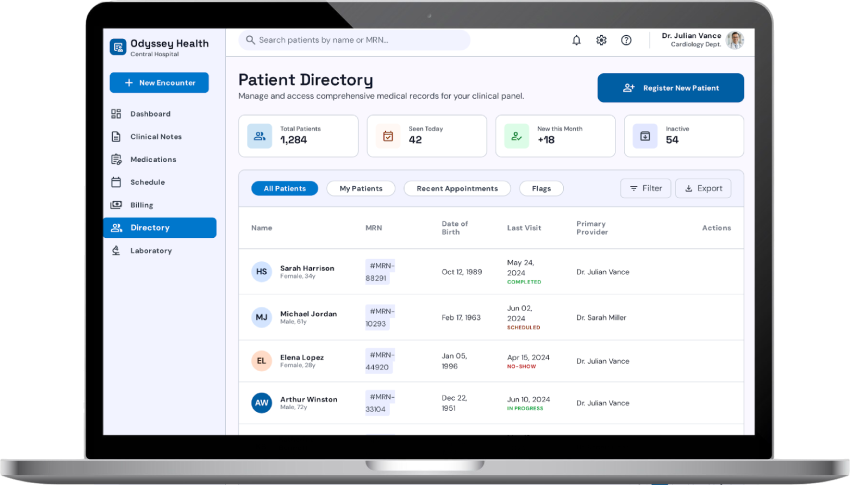Screen dimensions: 850x485
Task: Navigate to Billing
Action: [x=160, y=205]
